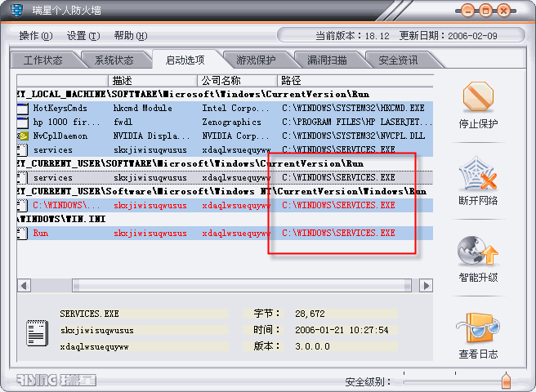The width and height of the screenshot is (536, 392).
Task: Click the C:\PROGRAM FILES\HP LASERJET... path
Action: coord(357,122)
